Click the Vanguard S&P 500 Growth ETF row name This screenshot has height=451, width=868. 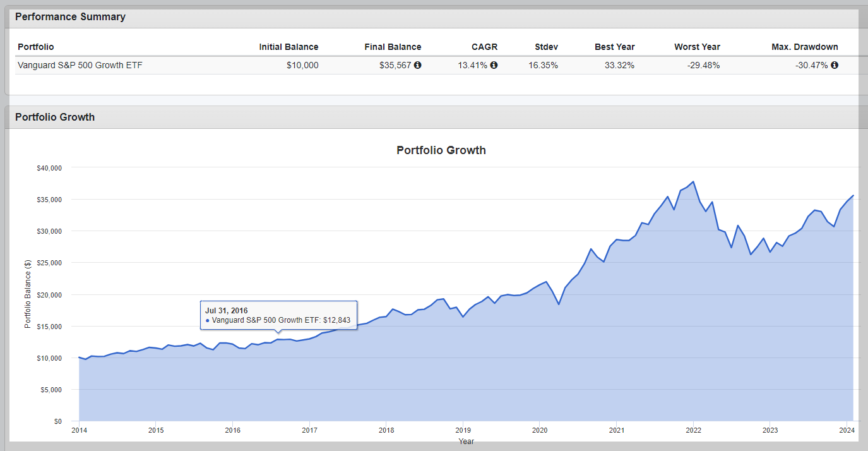[80, 65]
